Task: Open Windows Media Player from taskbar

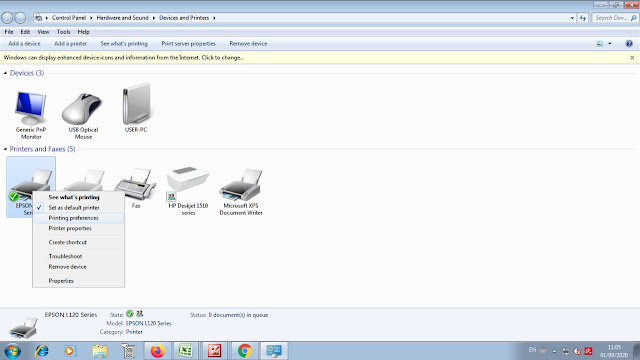Action: click(x=69, y=351)
